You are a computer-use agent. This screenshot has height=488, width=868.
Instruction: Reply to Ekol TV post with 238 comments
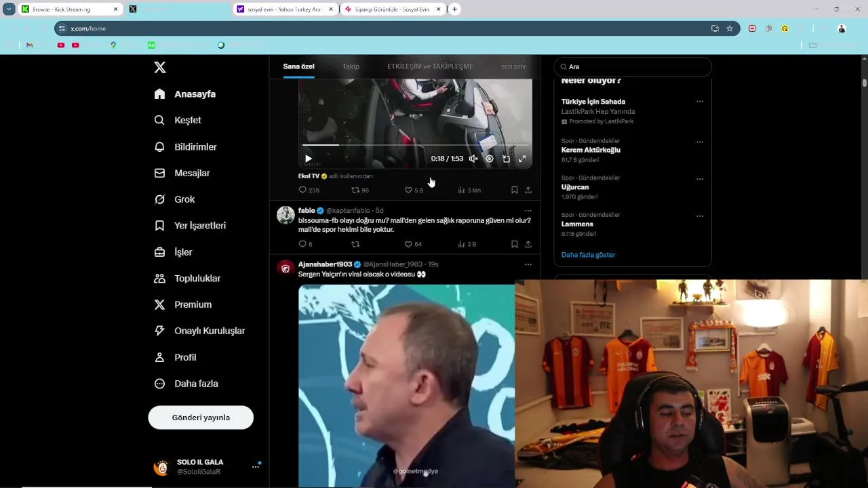click(x=309, y=190)
